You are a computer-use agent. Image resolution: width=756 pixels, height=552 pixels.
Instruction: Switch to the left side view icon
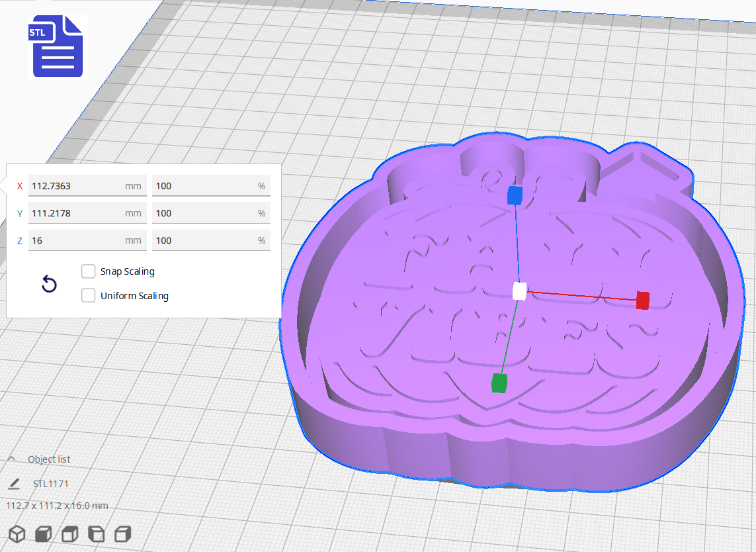(x=96, y=533)
